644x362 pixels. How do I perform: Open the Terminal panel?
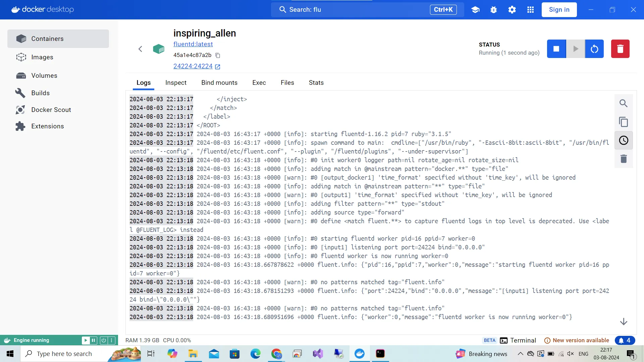pyautogui.click(x=518, y=341)
